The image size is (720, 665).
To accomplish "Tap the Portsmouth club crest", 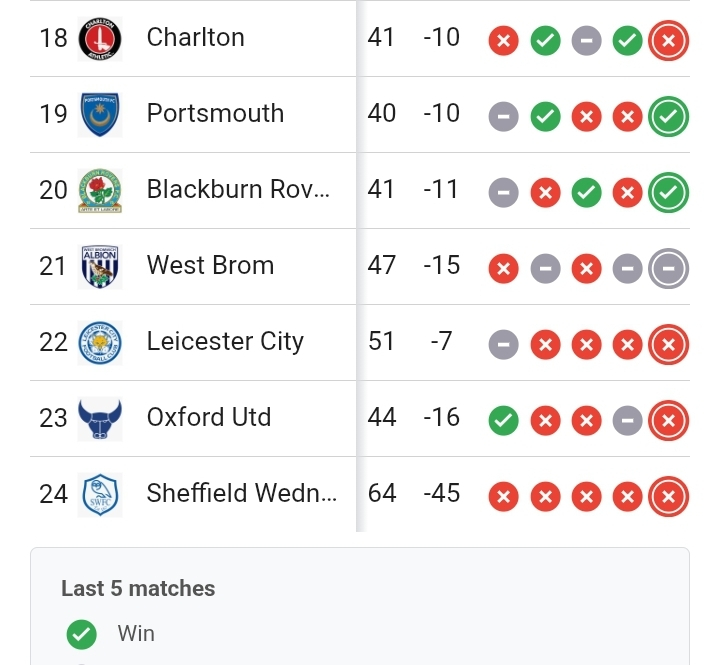I will (x=100, y=115).
